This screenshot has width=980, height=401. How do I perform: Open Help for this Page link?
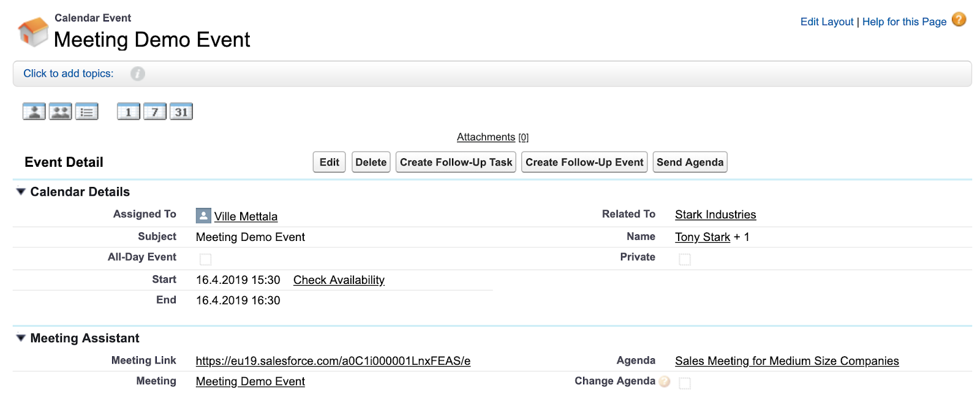[905, 21]
